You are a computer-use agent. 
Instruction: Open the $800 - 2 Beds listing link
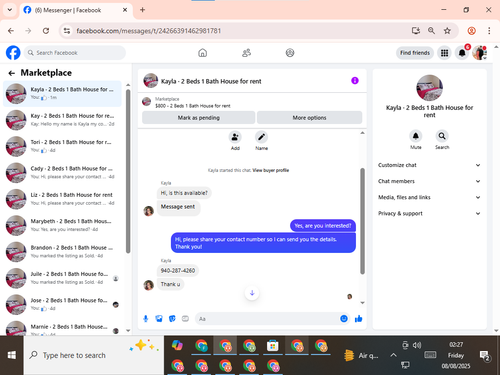[x=193, y=106]
